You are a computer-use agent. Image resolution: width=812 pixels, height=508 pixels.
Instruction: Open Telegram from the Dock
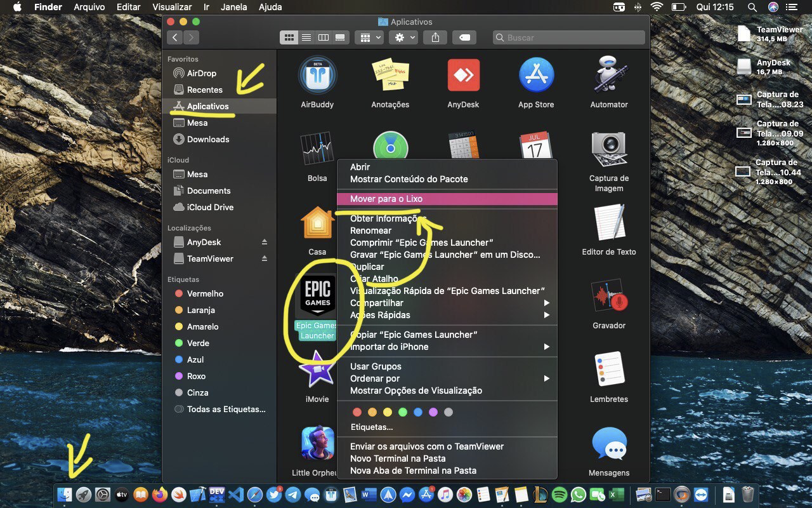293,495
